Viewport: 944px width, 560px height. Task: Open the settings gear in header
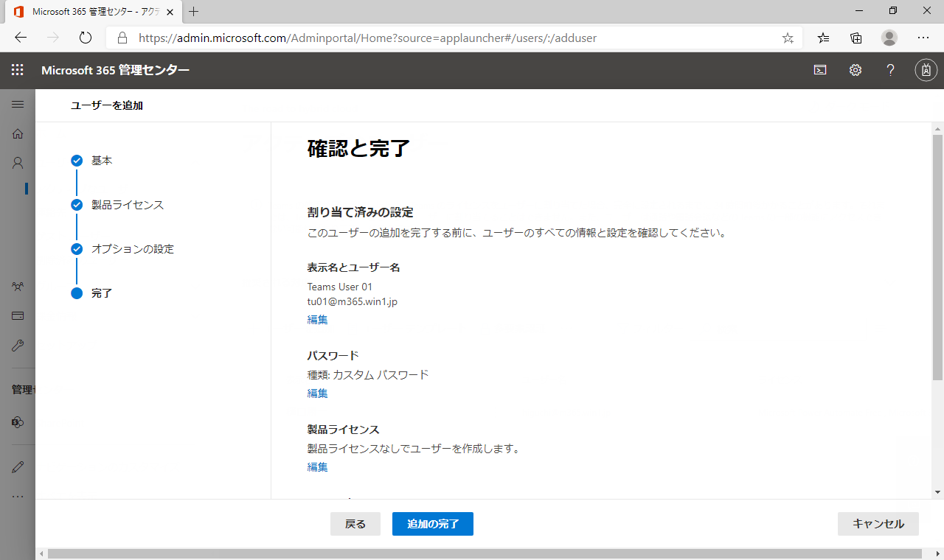click(855, 70)
